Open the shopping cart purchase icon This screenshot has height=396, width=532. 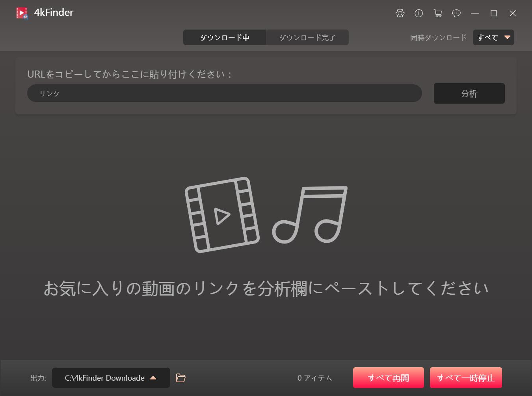pyautogui.click(x=437, y=13)
